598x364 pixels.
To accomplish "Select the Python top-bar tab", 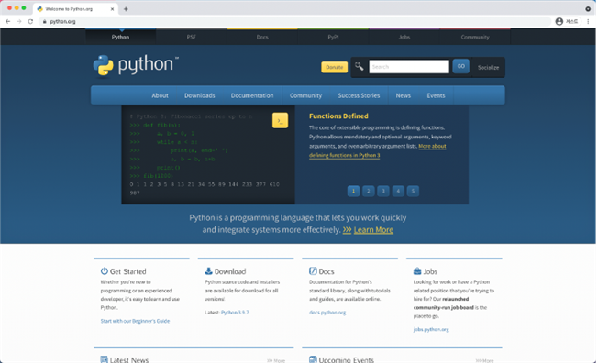I will click(x=120, y=37).
